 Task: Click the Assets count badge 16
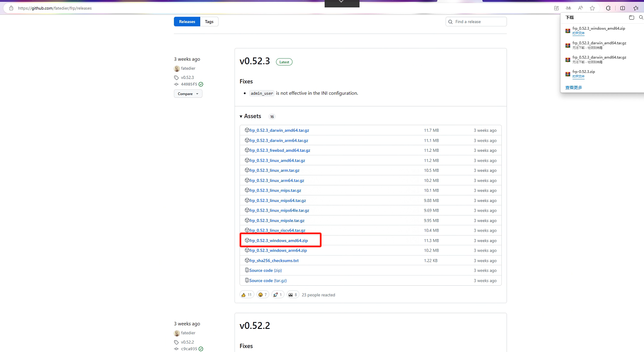(272, 117)
